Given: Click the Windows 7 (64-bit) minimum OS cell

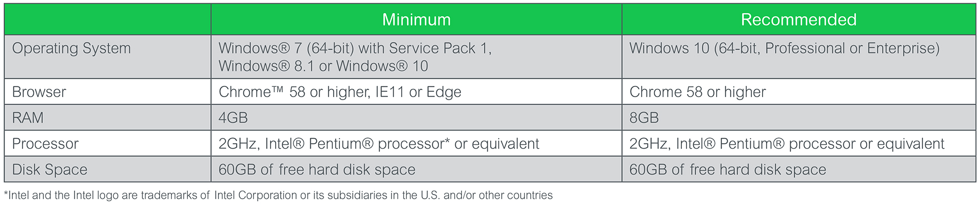Looking at the screenshot, I should [x=416, y=57].
